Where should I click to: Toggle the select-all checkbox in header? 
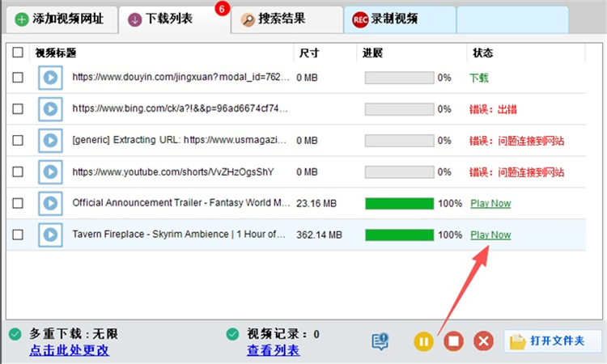tap(18, 53)
